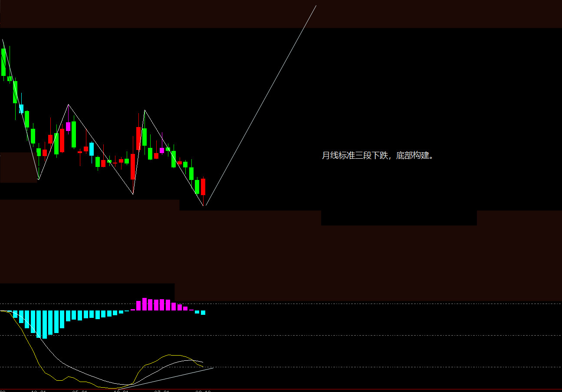Image resolution: width=562 pixels, height=392 pixels.
Task: Select the long white projected upward trend line
Action: (x=261, y=105)
